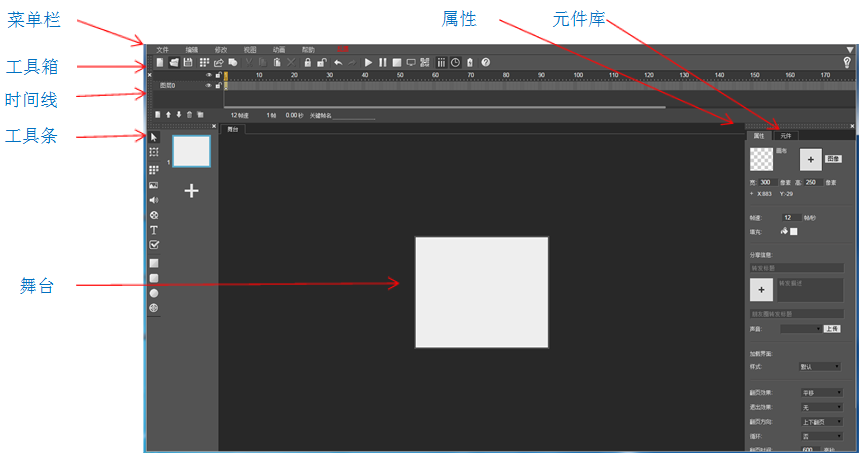Select the arrow selection tool
The width and height of the screenshot is (860, 455).
(x=154, y=136)
